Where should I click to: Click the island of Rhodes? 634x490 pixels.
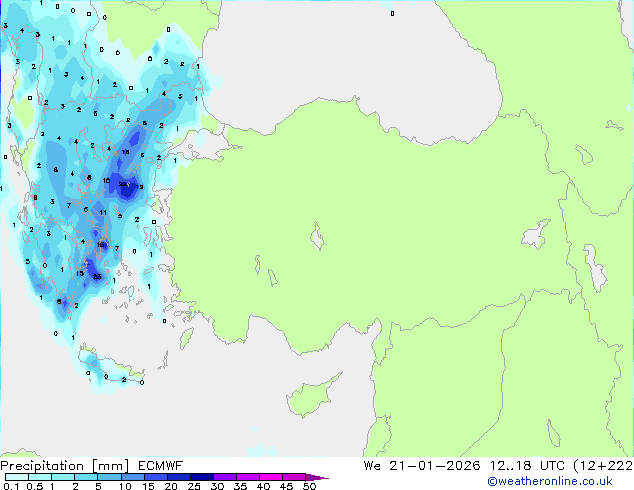[186, 338]
